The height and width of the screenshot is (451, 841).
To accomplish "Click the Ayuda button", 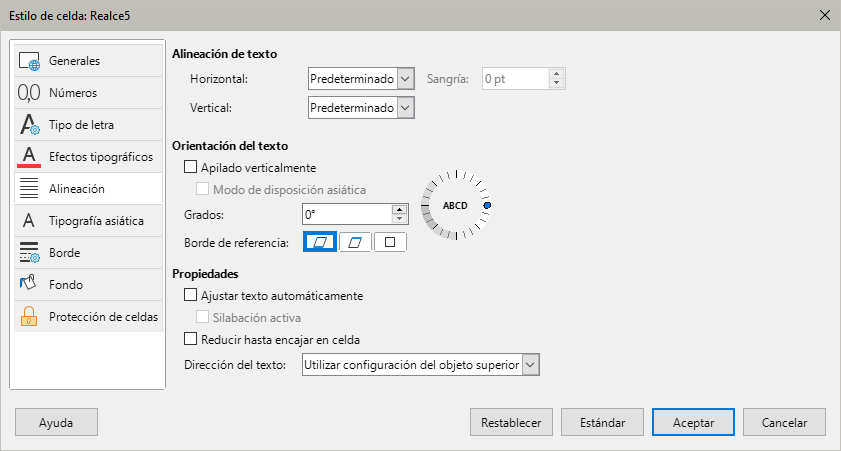I will tap(56, 423).
